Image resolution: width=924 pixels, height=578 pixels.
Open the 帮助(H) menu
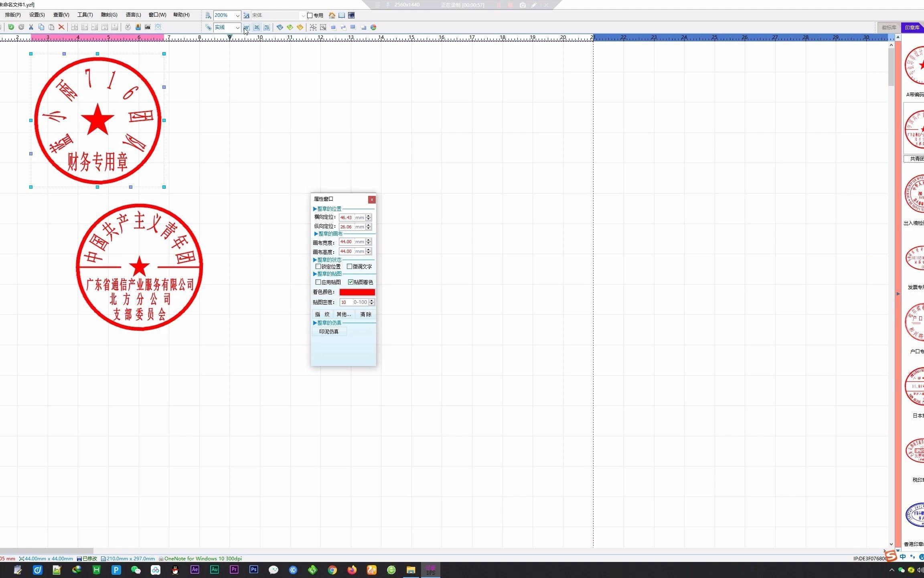click(x=181, y=15)
